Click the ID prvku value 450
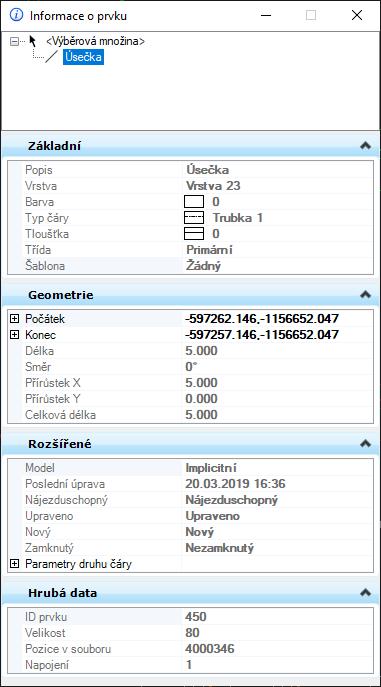Image resolution: width=381 pixels, height=687 pixels. pyautogui.click(x=196, y=617)
